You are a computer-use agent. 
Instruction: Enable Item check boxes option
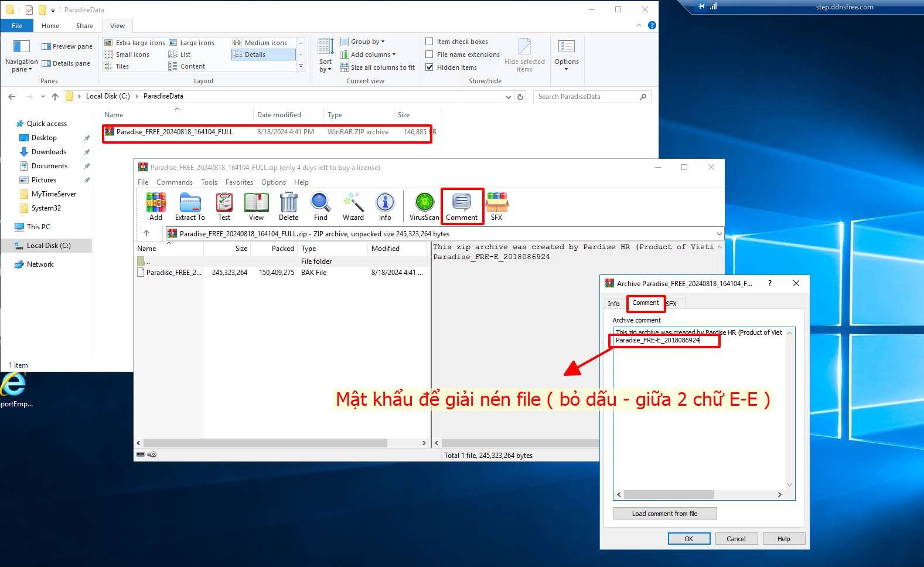[429, 42]
